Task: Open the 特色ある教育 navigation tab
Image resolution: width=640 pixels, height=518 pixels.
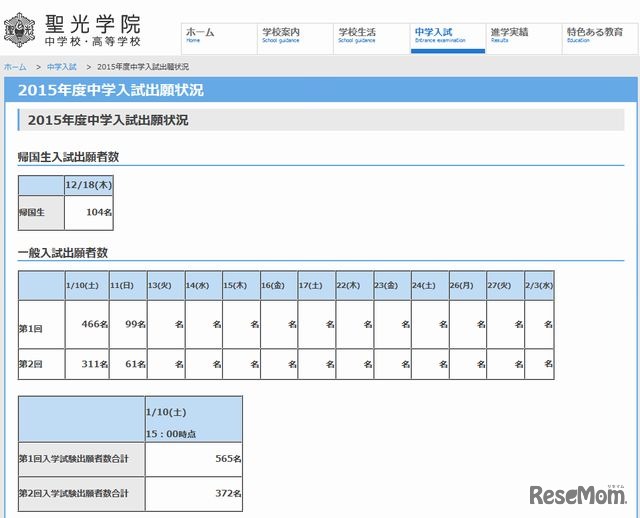Action: 600,38
